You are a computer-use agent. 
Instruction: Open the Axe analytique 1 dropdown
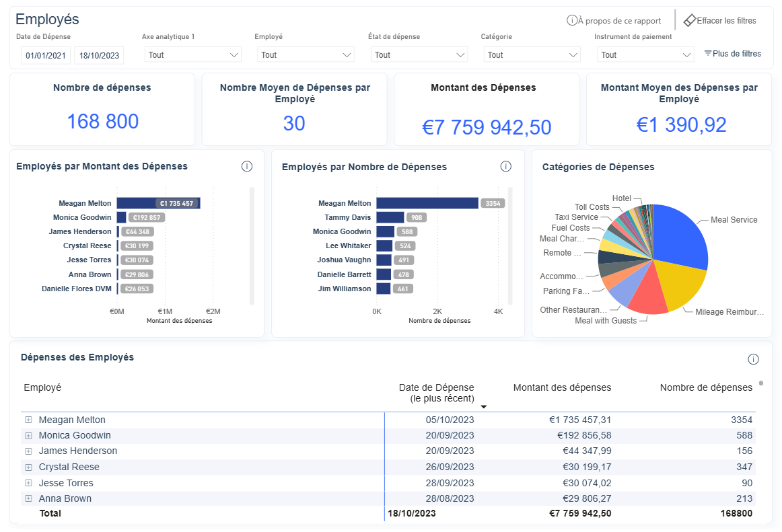193,55
